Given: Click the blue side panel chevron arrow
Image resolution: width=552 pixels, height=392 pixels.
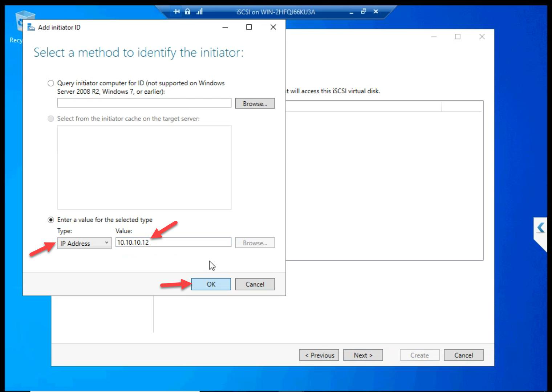Looking at the screenshot, I should (541, 228).
